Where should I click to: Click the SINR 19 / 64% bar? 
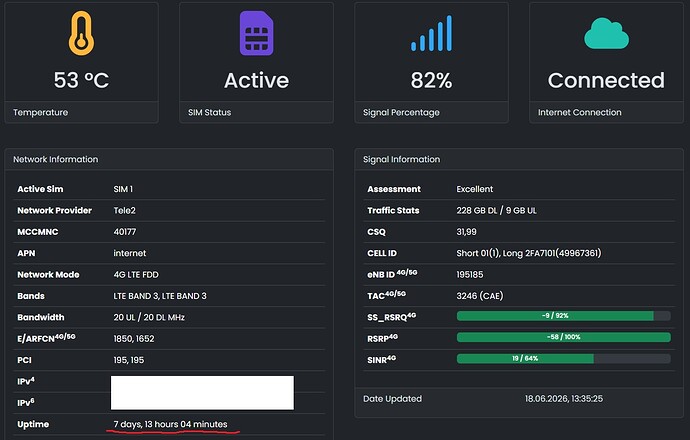click(564, 359)
